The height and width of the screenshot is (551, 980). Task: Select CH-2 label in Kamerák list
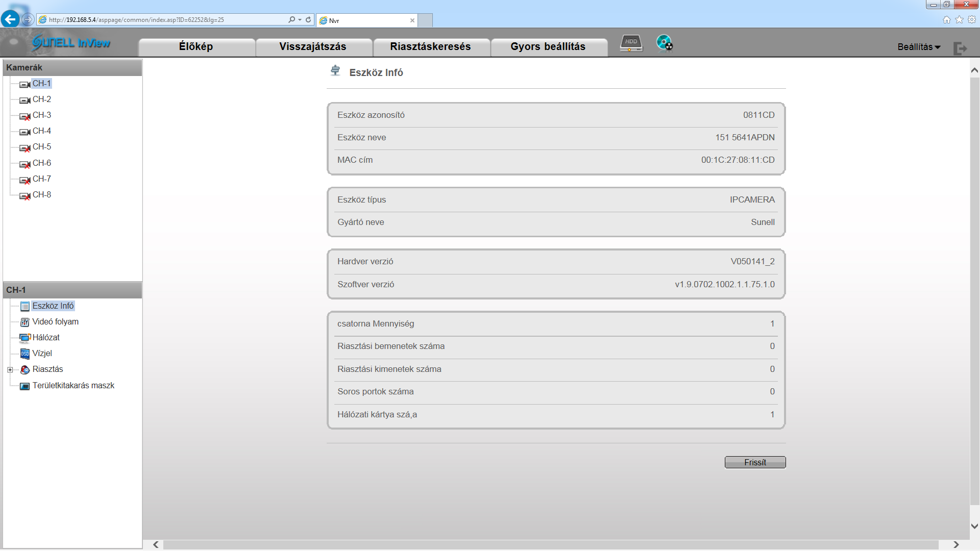(x=42, y=99)
